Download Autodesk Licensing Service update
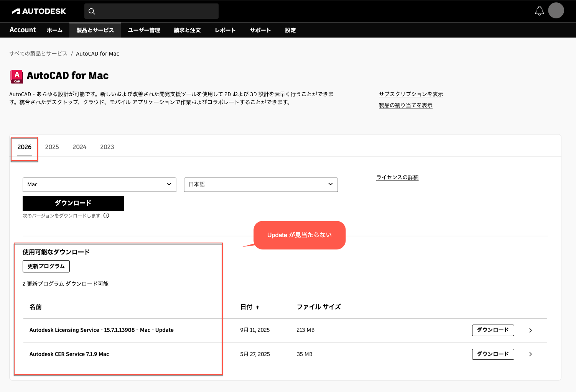The image size is (576, 392). click(x=493, y=330)
